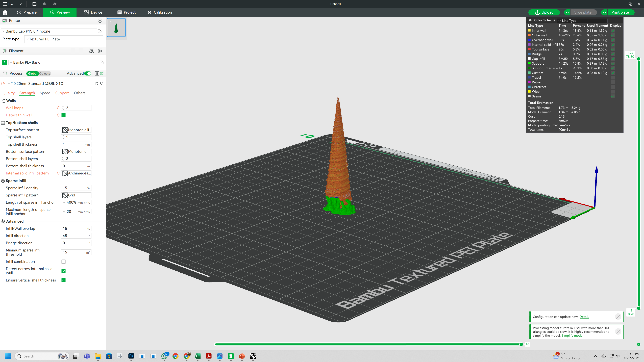Image resolution: width=644 pixels, height=362 pixels.
Task: Click the search settings magnifier icon
Action: pyautogui.click(x=102, y=84)
